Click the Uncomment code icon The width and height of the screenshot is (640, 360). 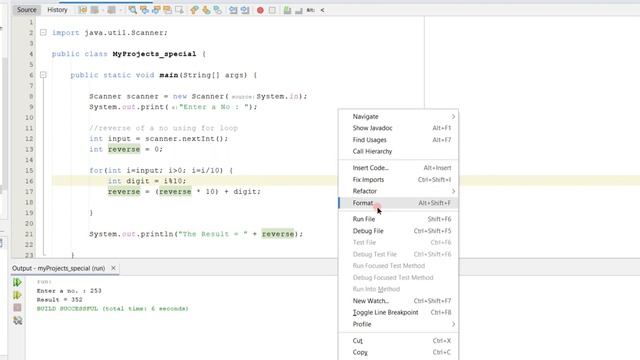299,10
